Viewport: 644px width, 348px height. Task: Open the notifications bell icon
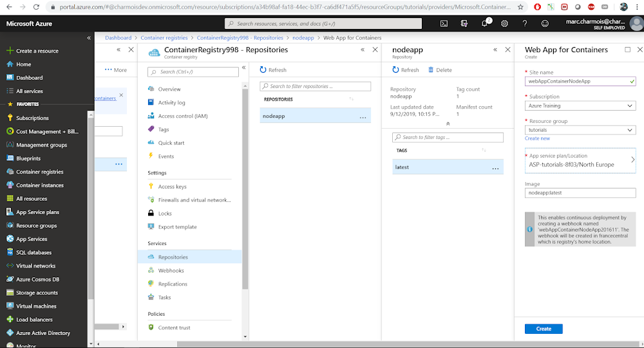(485, 23)
